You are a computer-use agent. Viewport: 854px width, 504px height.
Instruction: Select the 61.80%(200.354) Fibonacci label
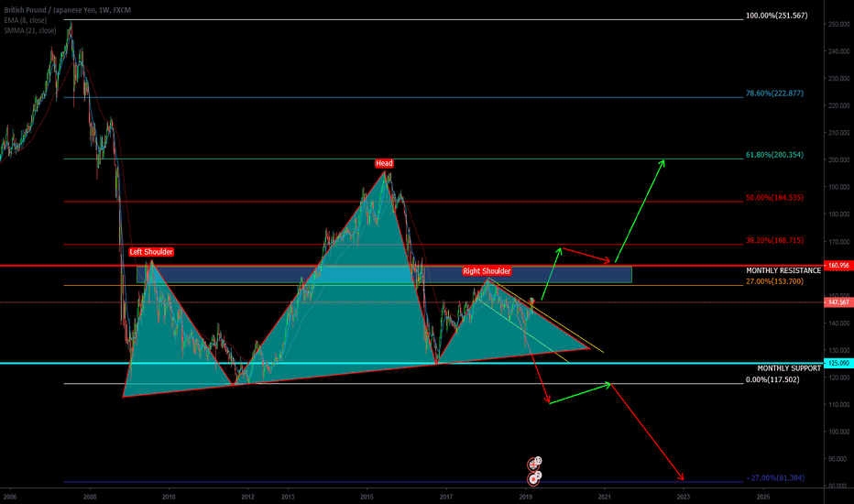774,155
